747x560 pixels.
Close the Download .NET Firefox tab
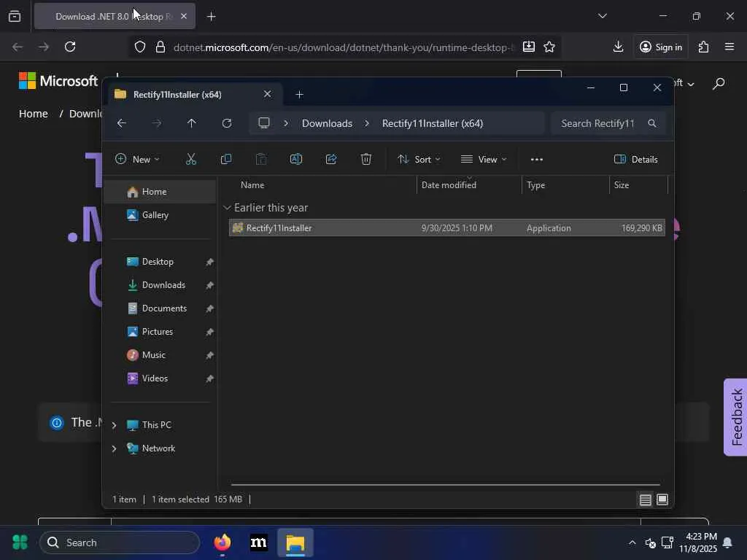pos(184,16)
